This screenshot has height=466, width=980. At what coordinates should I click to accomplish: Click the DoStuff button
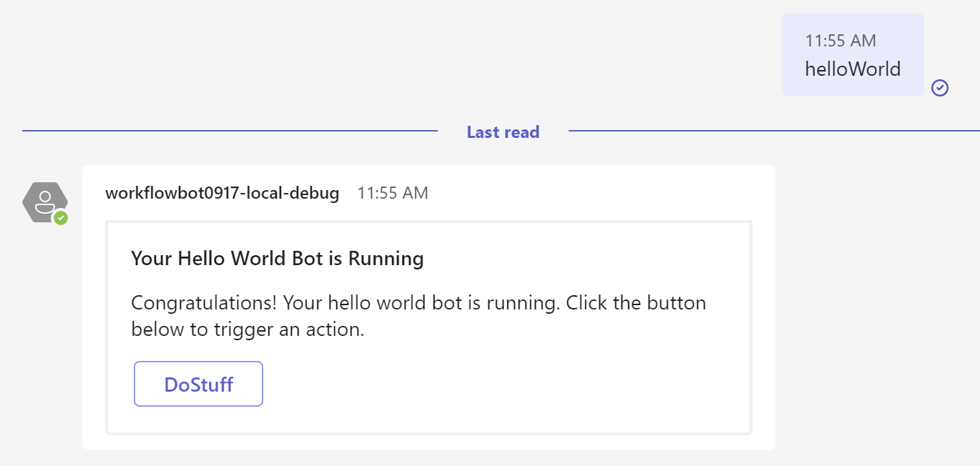coord(198,384)
